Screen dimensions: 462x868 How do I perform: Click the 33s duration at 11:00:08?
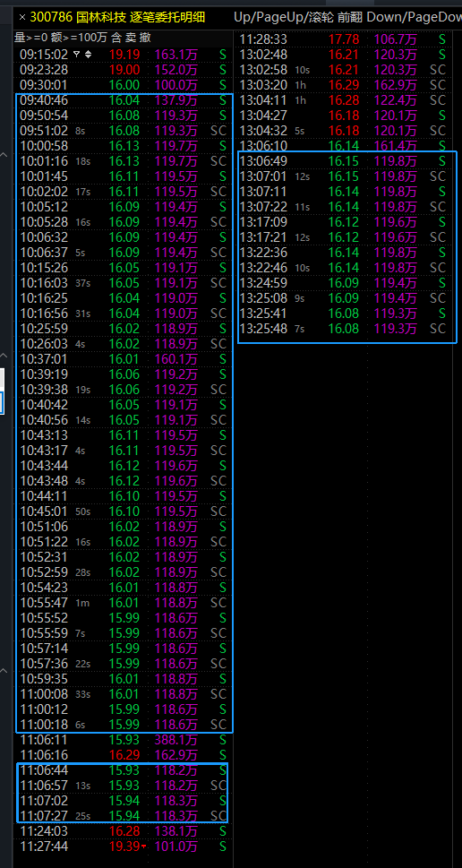pos(82,694)
